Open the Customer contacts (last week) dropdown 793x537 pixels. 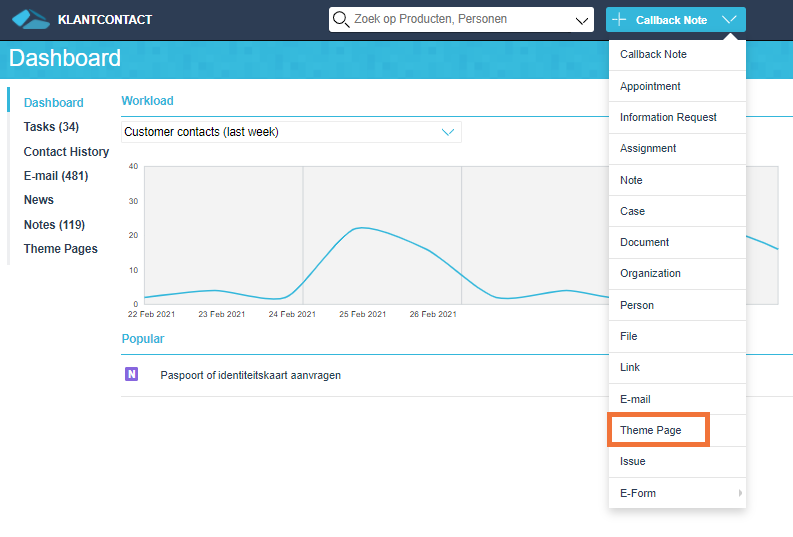(x=291, y=132)
